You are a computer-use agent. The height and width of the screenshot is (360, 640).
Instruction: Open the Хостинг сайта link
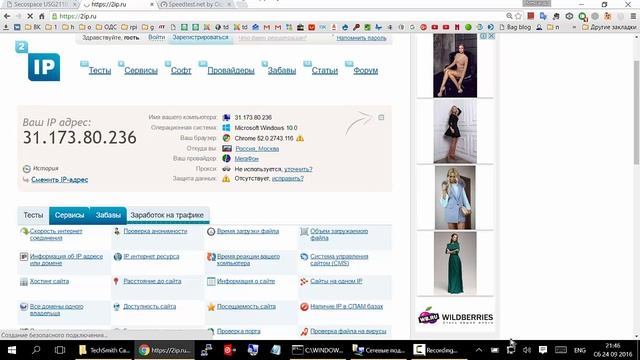click(x=49, y=281)
